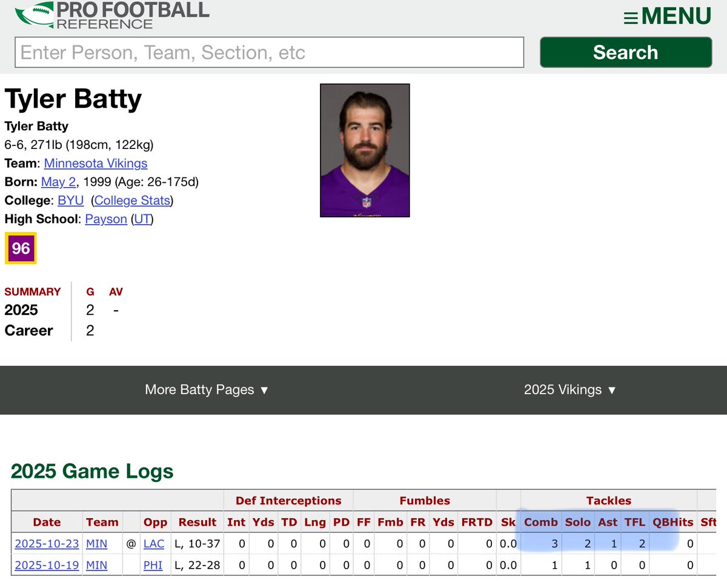The width and height of the screenshot is (727, 588).
Task: Click the MIN link in the 10-23 row
Action: point(96,544)
